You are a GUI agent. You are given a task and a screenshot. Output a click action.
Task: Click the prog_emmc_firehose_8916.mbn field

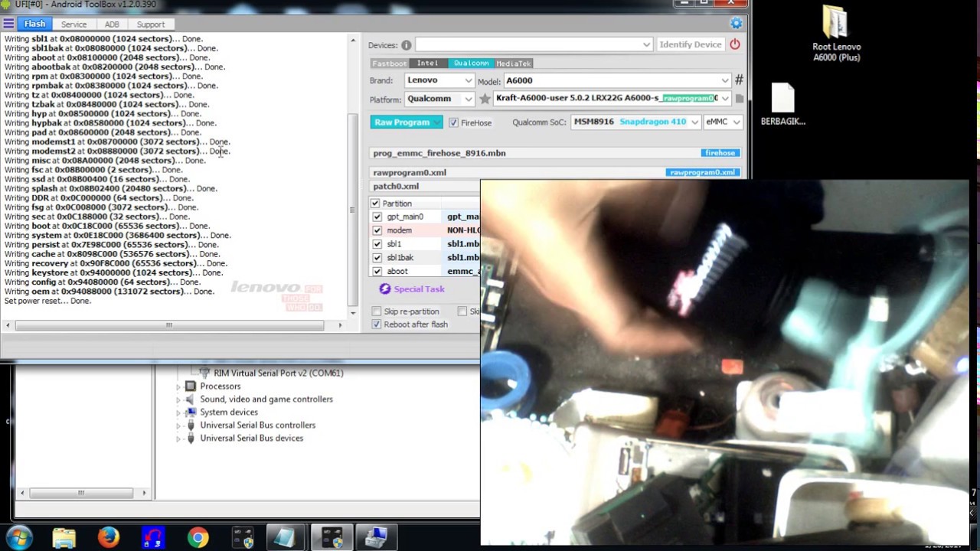pyautogui.click(x=555, y=153)
